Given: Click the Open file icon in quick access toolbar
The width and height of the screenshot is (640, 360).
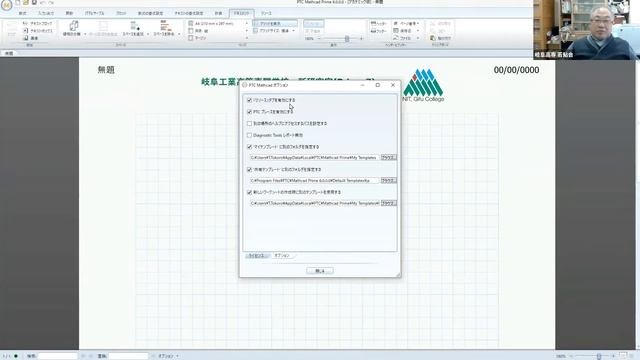Looking at the screenshot, I should 26,3.
